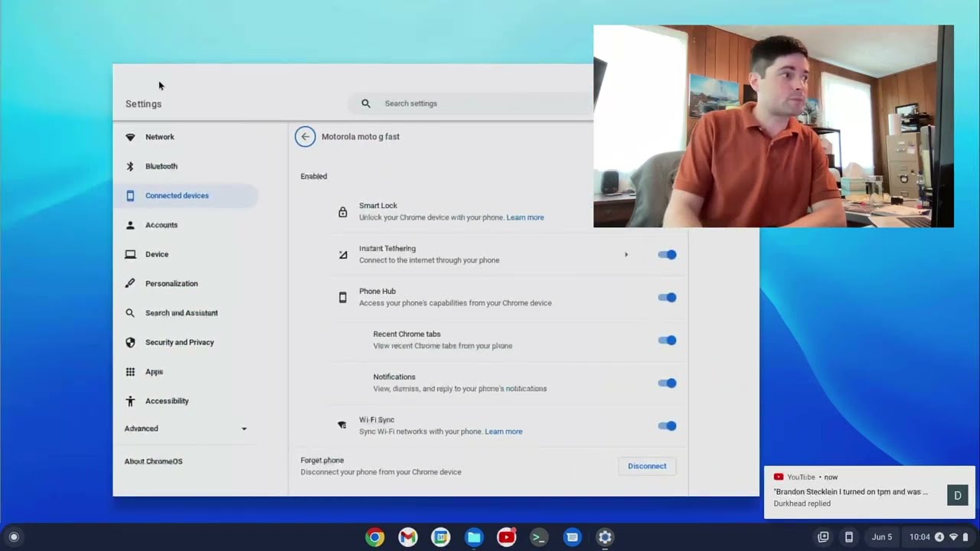Click the Settings title text

click(x=143, y=104)
